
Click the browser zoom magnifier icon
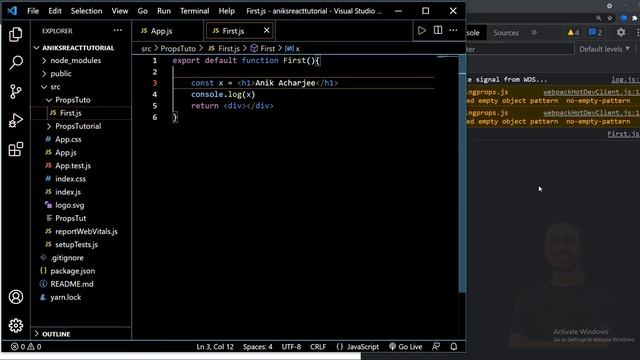tap(598, 18)
